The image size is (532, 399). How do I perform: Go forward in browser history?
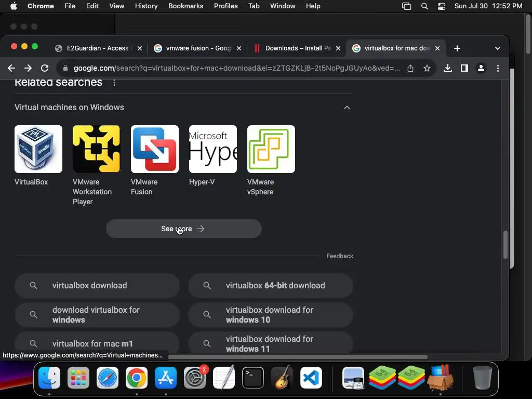28,68
